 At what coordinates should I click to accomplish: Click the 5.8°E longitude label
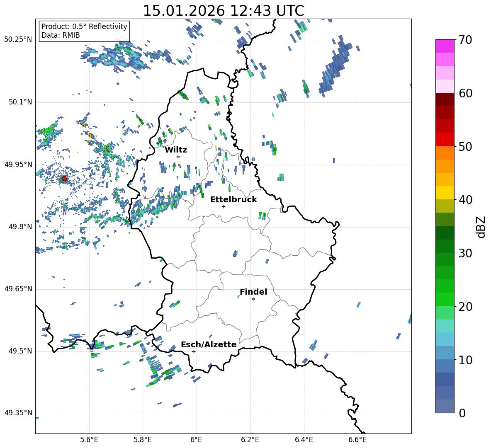[x=143, y=440]
